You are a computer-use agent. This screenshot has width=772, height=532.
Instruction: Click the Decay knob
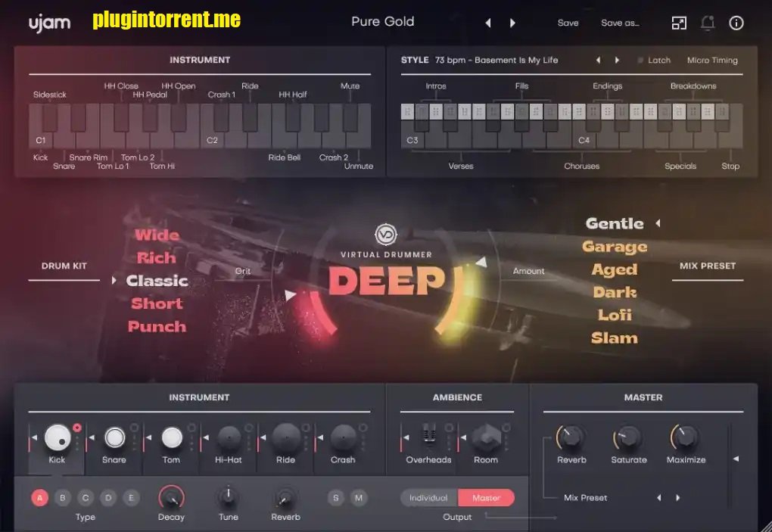point(171,497)
